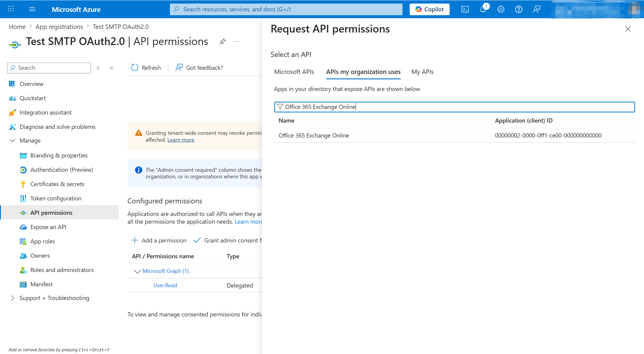Expand Support + Troubleshooting section

point(13,298)
